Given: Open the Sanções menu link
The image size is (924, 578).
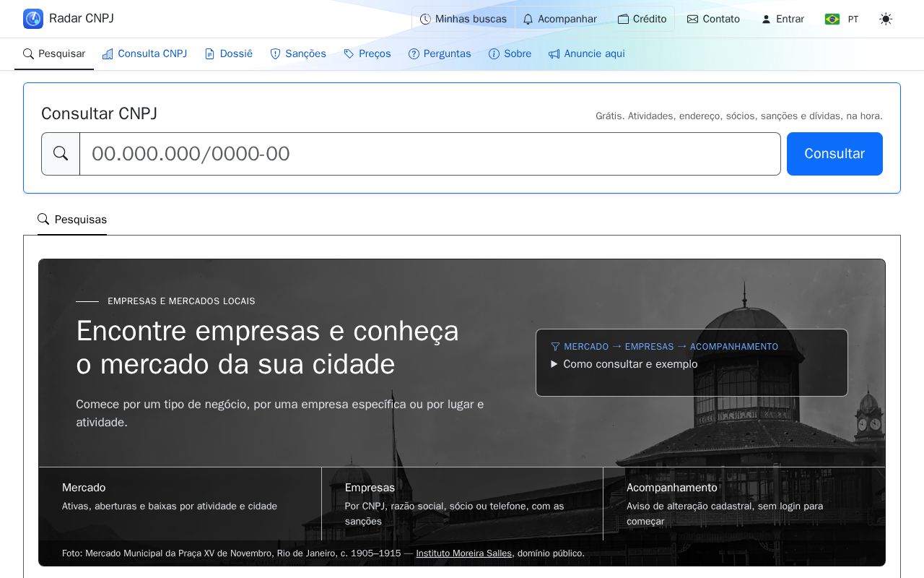Looking at the screenshot, I should tap(298, 54).
